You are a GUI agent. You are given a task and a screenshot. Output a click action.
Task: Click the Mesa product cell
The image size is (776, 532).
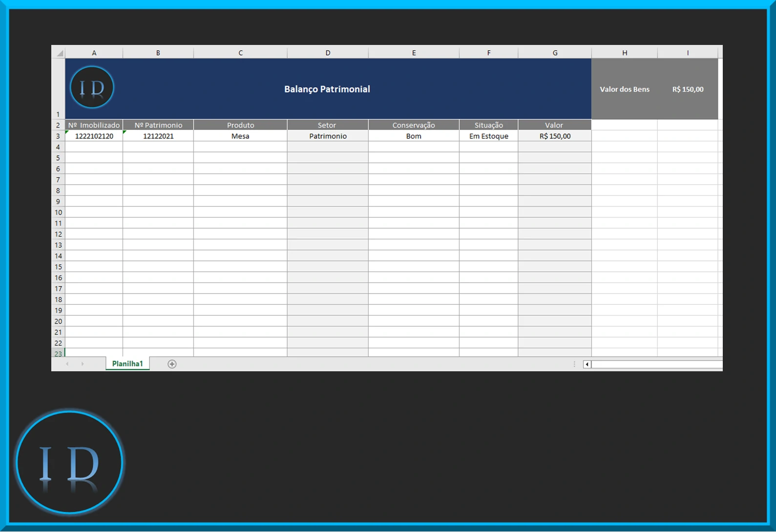coord(240,136)
